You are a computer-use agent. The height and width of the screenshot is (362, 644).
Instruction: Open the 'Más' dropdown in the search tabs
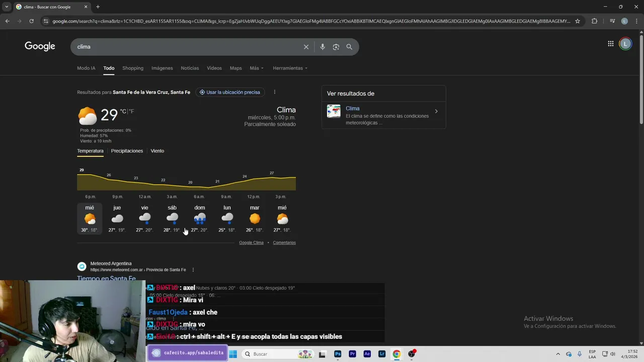tap(257, 68)
